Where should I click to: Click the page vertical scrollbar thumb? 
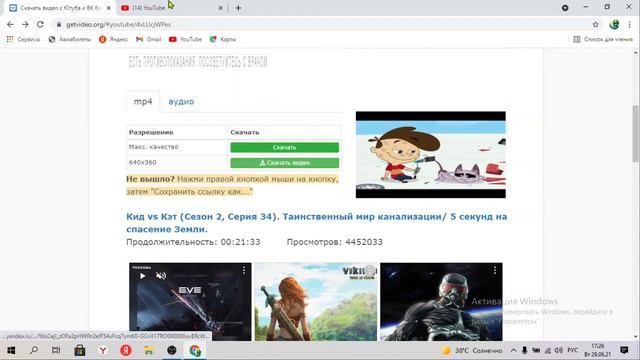click(636, 133)
